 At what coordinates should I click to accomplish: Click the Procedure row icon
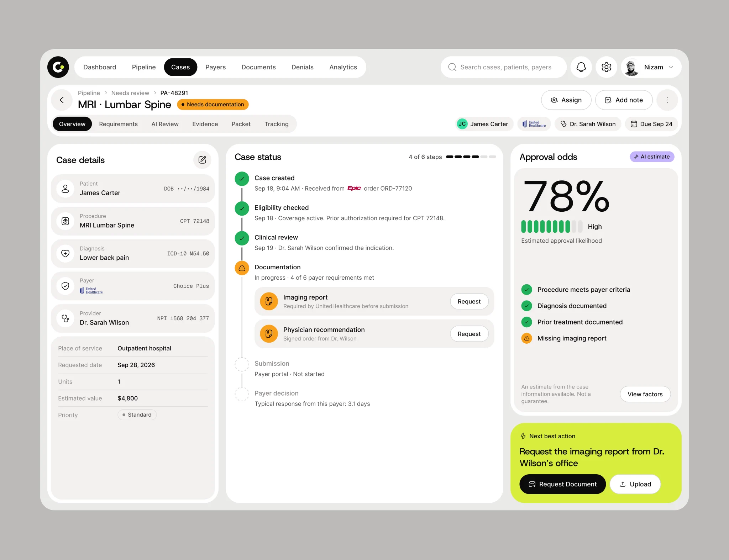click(65, 221)
